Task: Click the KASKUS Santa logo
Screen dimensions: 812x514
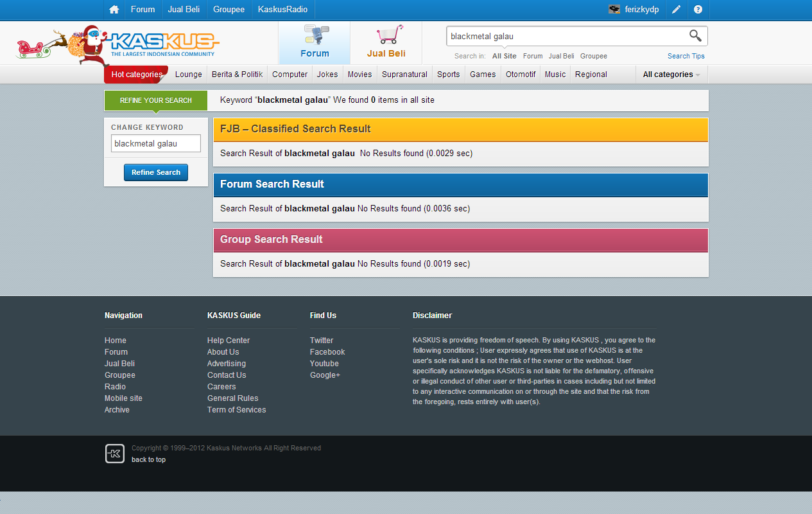Action: pyautogui.click(x=118, y=45)
